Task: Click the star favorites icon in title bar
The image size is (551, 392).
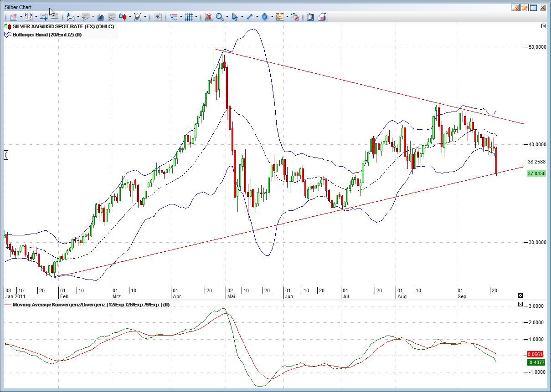Action: coord(525,7)
